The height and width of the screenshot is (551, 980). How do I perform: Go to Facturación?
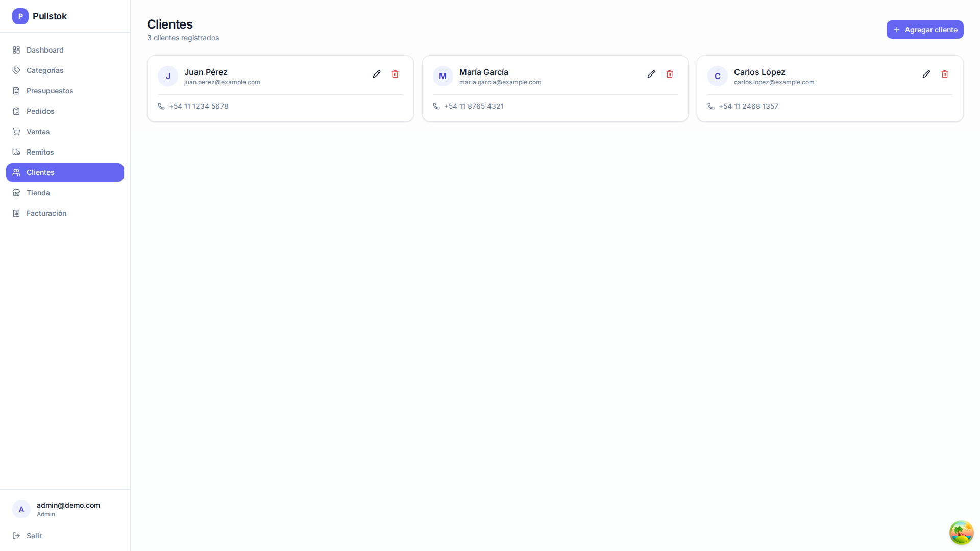point(65,213)
